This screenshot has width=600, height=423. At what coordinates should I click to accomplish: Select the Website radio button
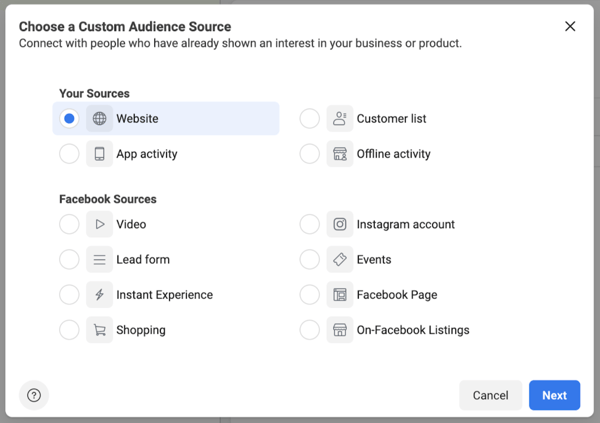coord(69,119)
